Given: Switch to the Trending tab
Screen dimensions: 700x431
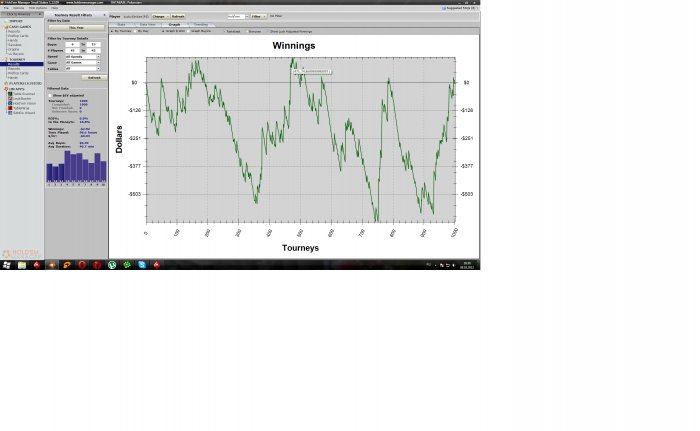Looking at the screenshot, I should 201,25.
